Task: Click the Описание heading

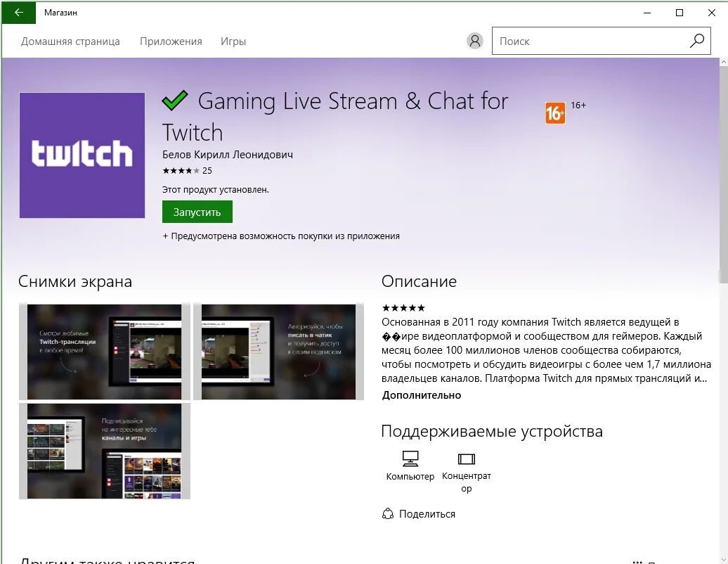Action: (420, 281)
